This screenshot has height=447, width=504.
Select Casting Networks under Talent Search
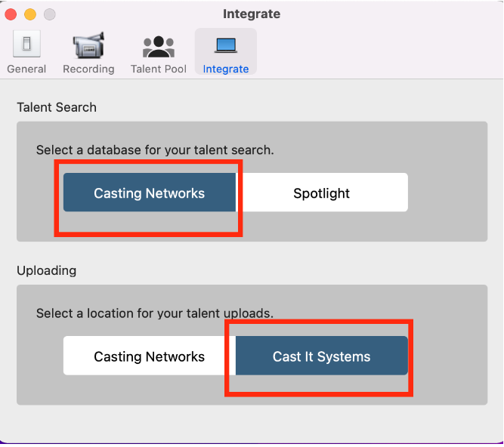[150, 193]
